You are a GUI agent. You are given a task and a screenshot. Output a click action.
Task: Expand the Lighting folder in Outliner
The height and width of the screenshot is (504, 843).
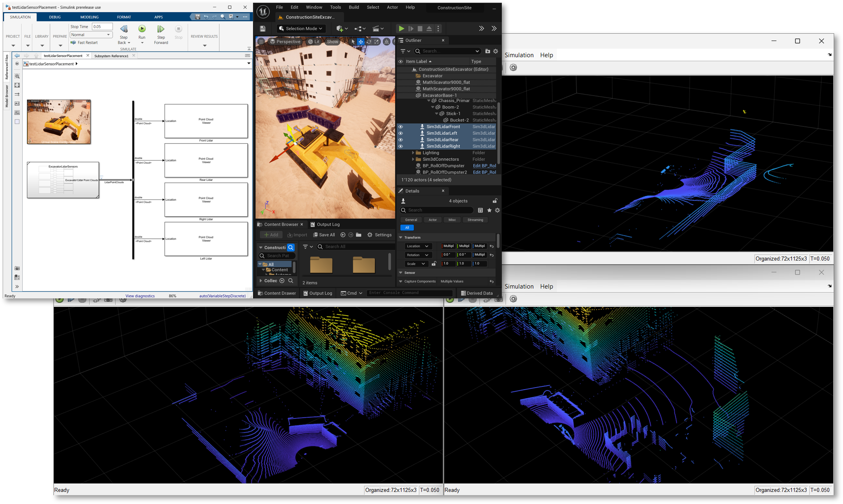413,153
